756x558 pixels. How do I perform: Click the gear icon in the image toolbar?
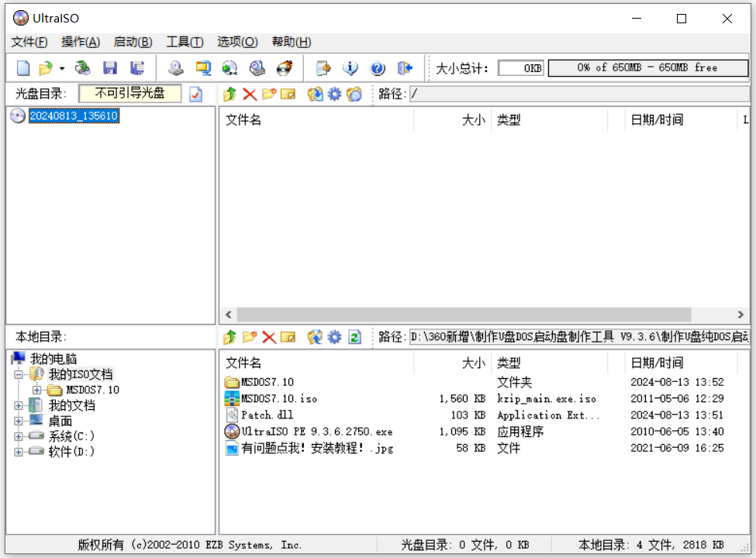pyautogui.click(x=334, y=94)
